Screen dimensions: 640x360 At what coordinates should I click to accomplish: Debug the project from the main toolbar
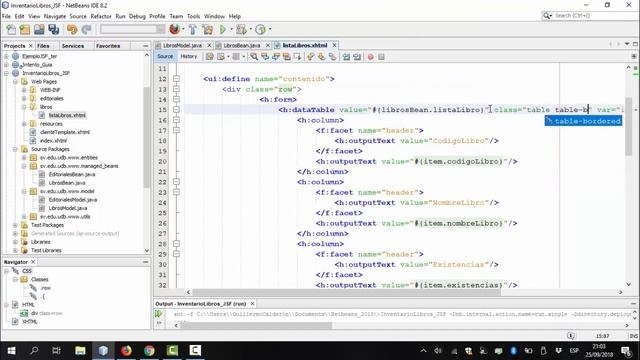pos(241,29)
